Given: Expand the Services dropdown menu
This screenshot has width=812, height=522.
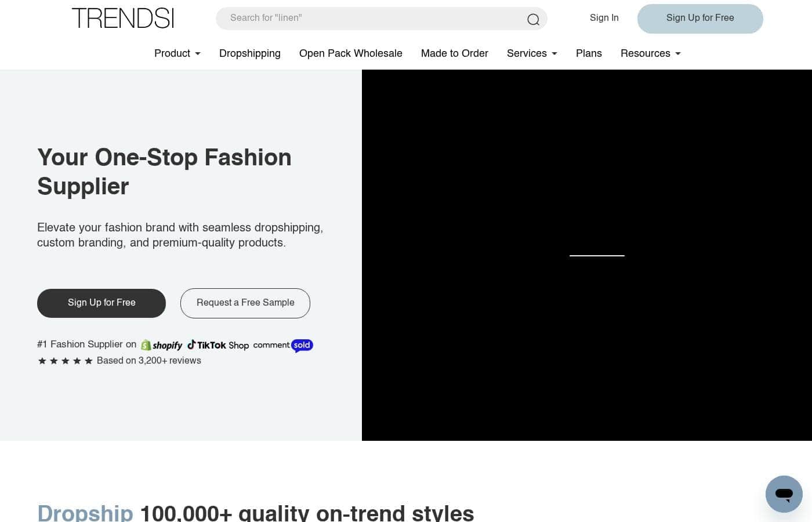Looking at the screenshot, I should pos(532,53).
